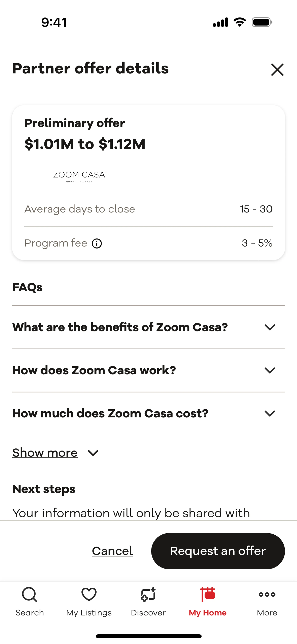This screenshot has width=297, height=644.
Task: Tap the chevron beside Show more
Action: tap(93, 453)
